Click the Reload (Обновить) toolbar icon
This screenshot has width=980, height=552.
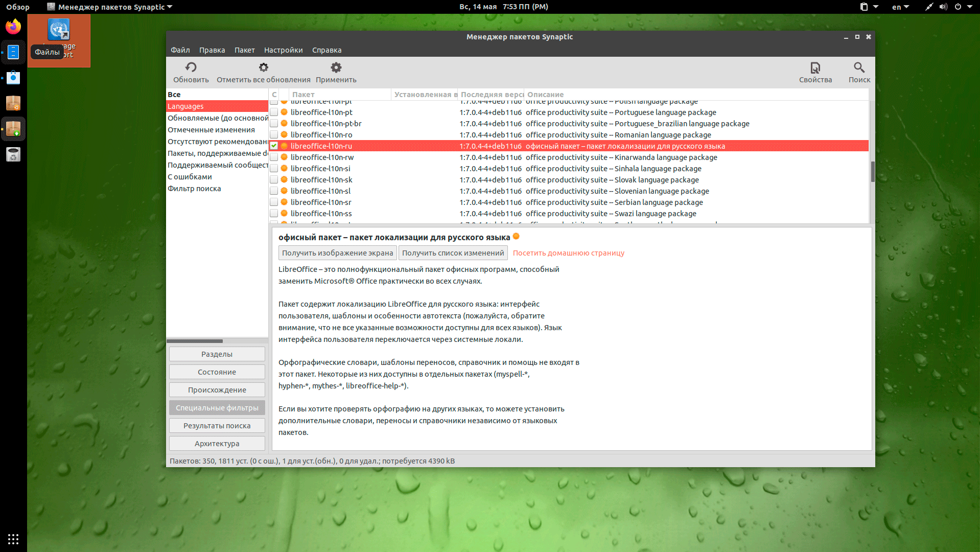click(191, 67)
